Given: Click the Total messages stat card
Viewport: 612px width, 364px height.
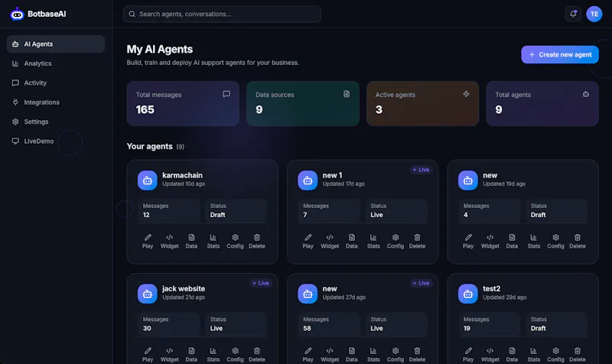Looking at the screenshot, I should coord(183,103).
